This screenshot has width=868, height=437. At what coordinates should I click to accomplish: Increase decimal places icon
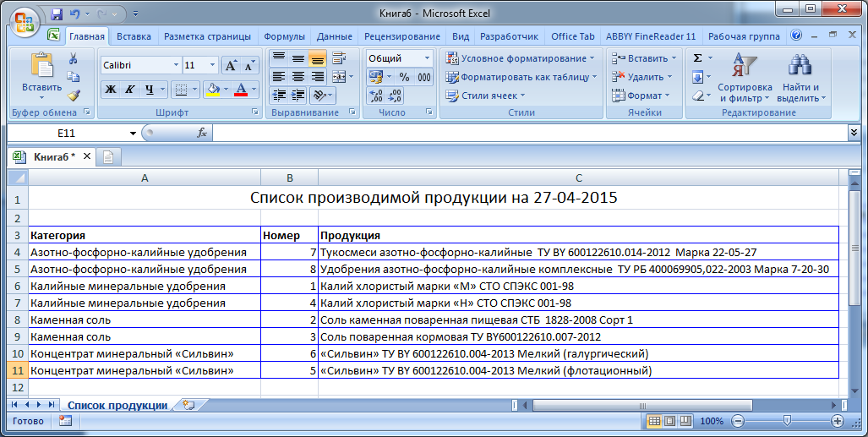pyautogui.click(x=376, y=96)
